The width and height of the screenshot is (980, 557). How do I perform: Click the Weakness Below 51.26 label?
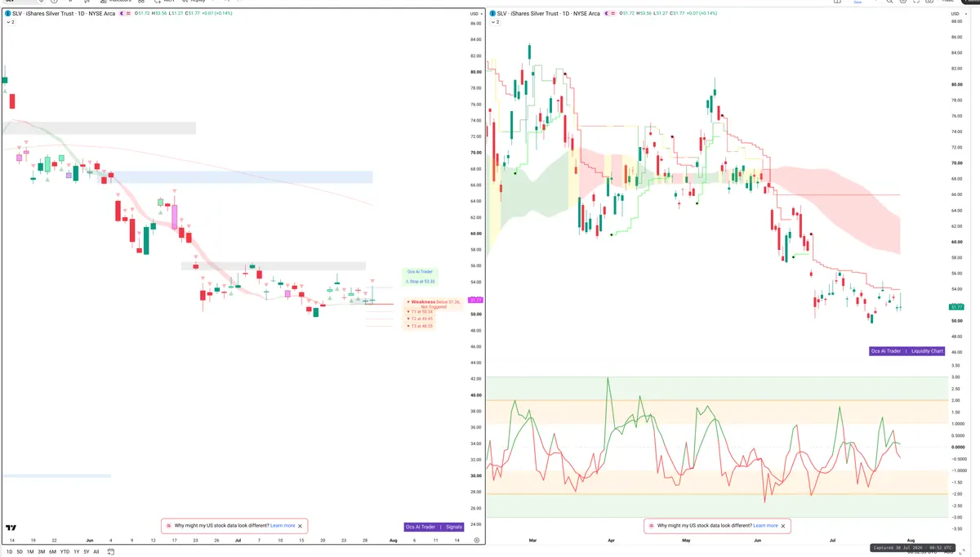(x=434, y=304)
